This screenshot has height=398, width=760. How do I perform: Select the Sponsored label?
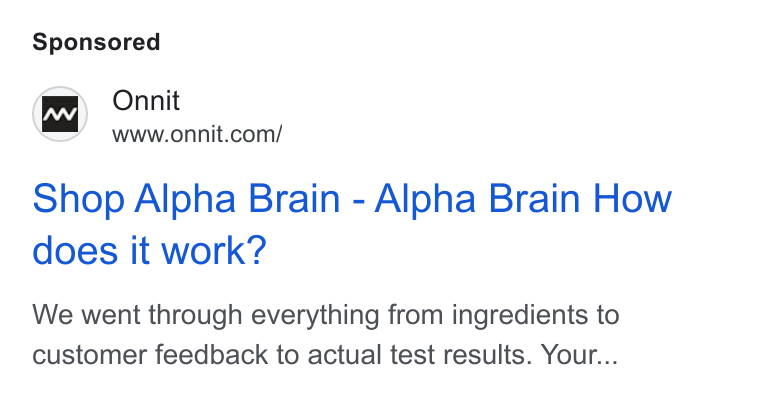pyautogui.click(x=96, y=42)
